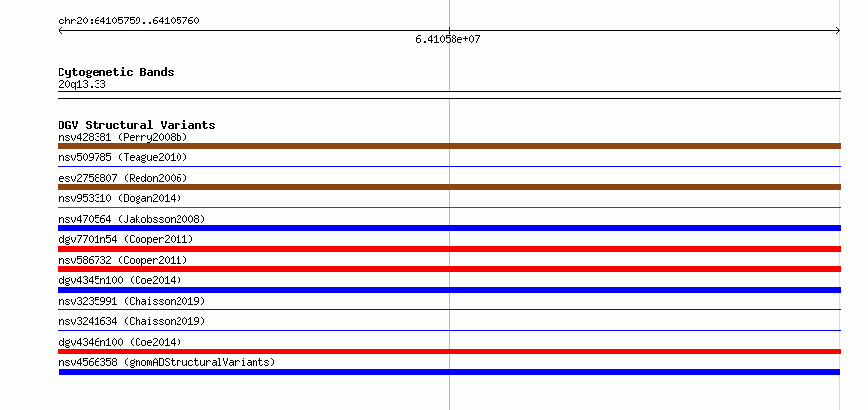Screen dimensions: 868x410
Task: Open the nsv3241634 (Chaisson2019) variant label
Action: (x=132, y=321)
